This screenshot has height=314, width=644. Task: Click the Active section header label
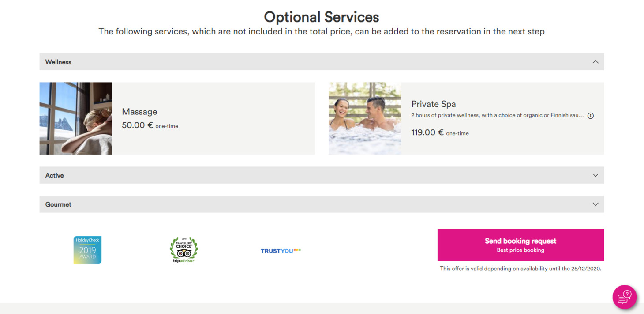pyautogui.click(x=55, y=176)
